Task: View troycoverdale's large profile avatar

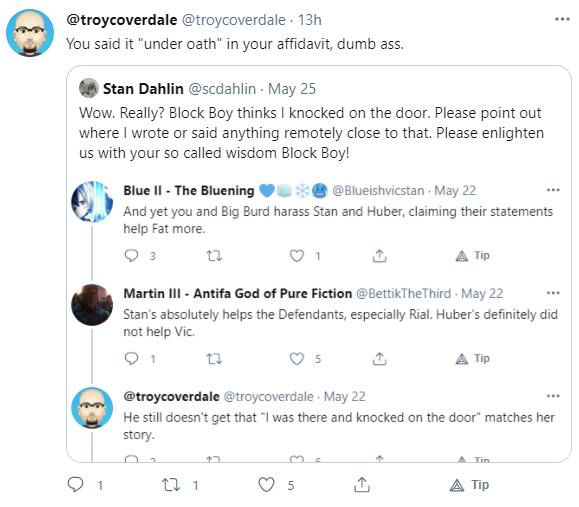Action: 30,33
